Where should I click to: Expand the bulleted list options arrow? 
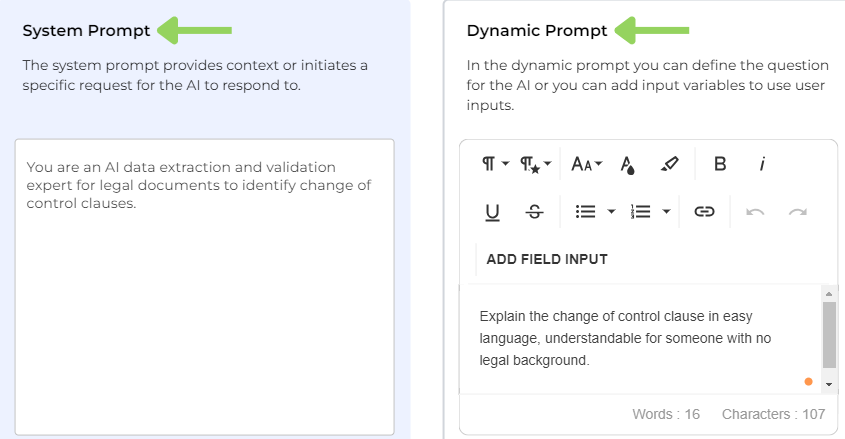point(611,212)
